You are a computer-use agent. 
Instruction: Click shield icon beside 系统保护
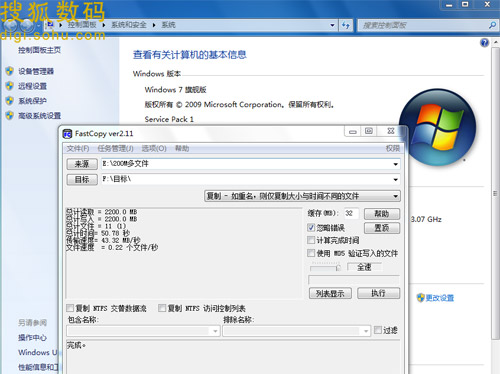[x=9, y=101]
